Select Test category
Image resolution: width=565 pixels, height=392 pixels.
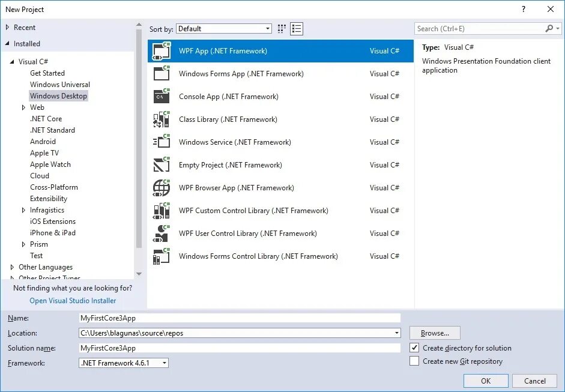click(36, 256)
